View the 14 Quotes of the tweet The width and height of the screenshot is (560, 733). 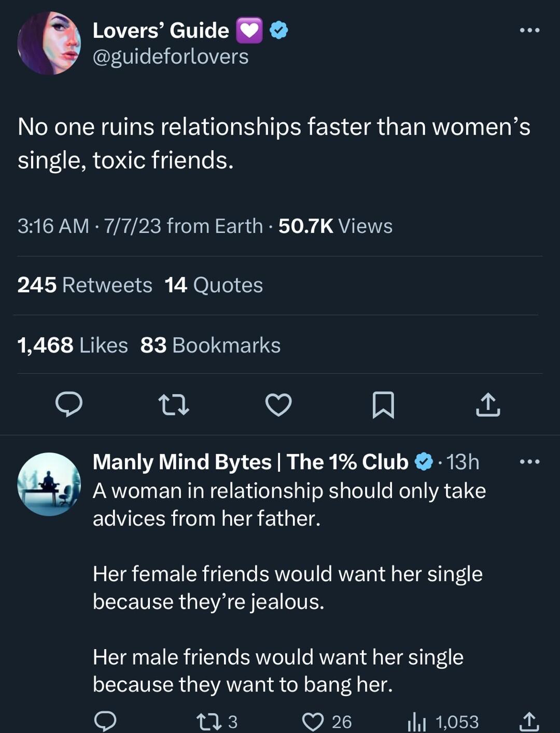pos(214,285)
